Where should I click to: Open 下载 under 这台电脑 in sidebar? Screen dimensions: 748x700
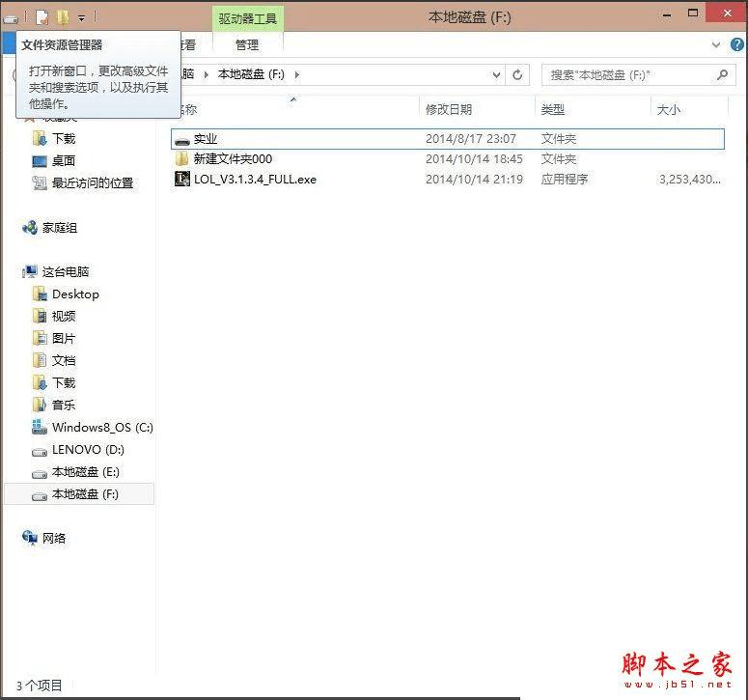(x=64, y=382)
